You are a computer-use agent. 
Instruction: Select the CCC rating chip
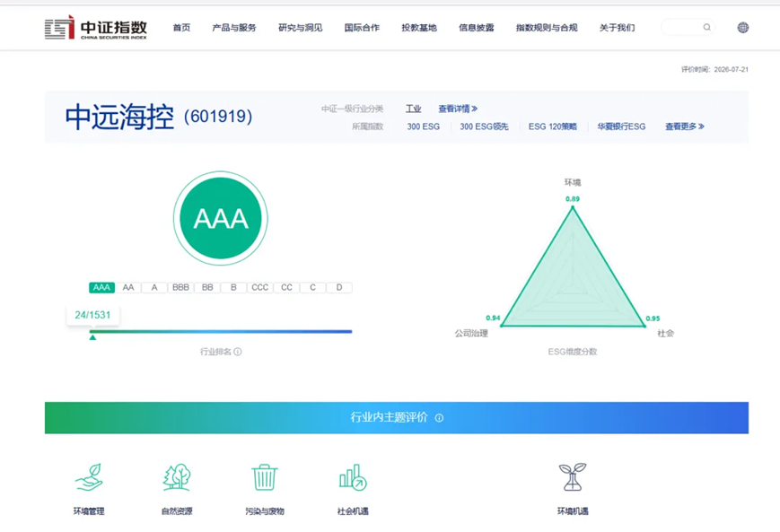click(259, 287)
